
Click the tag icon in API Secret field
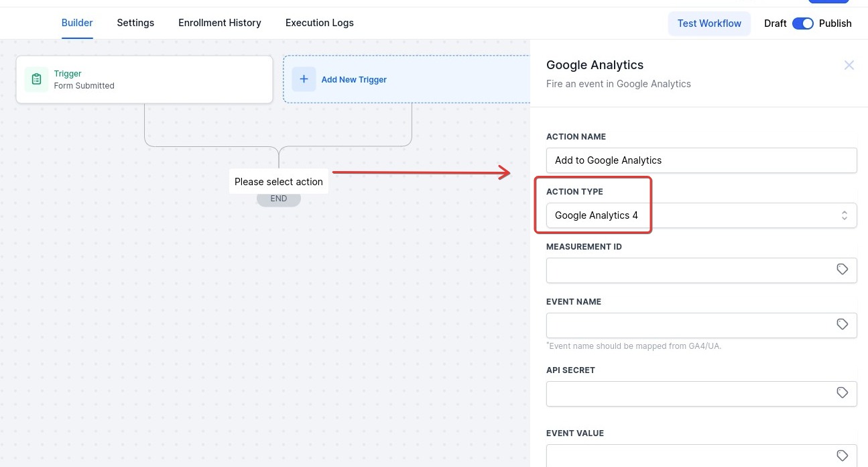(843, 393)
